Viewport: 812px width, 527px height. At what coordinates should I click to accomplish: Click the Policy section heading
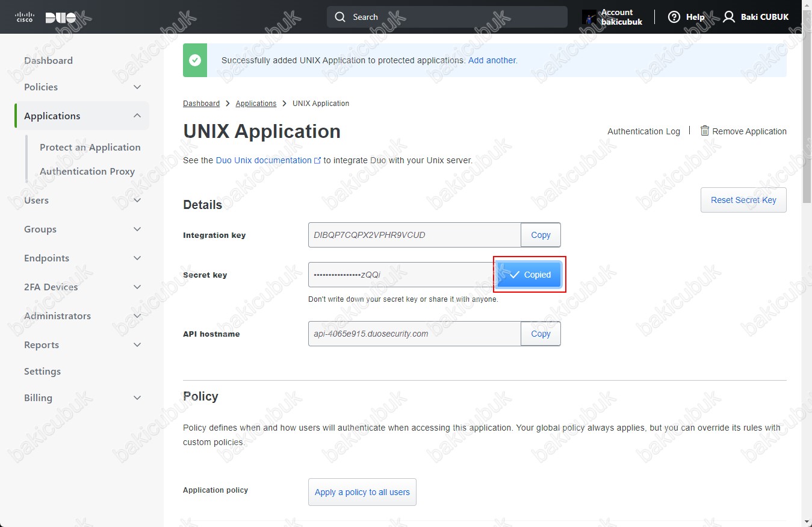click(200, 396)
